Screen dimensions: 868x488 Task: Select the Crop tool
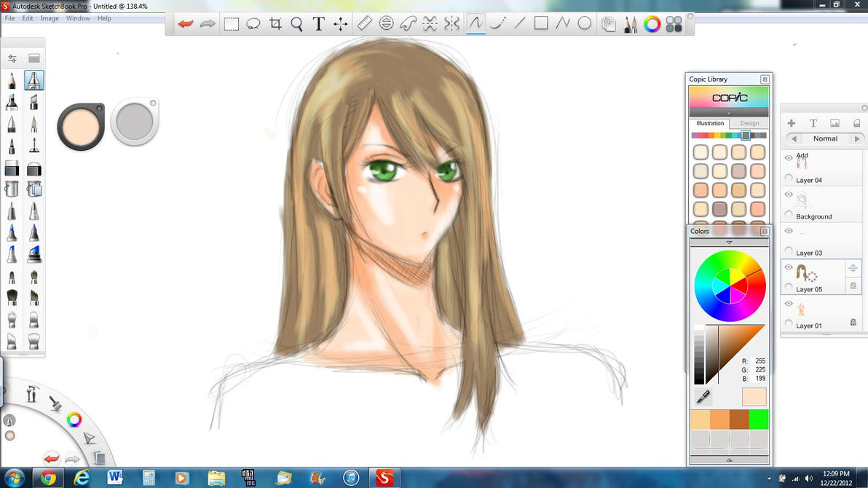pos(275,24)
